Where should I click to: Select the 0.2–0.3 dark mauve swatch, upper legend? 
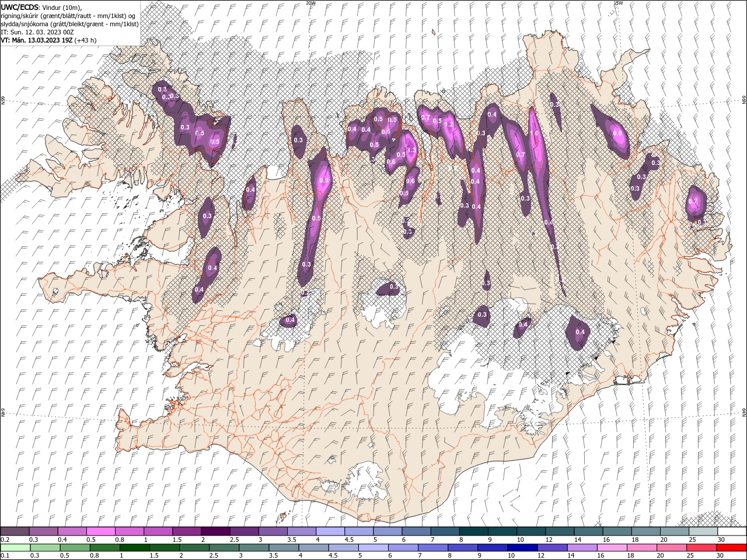tap(15, 531)
